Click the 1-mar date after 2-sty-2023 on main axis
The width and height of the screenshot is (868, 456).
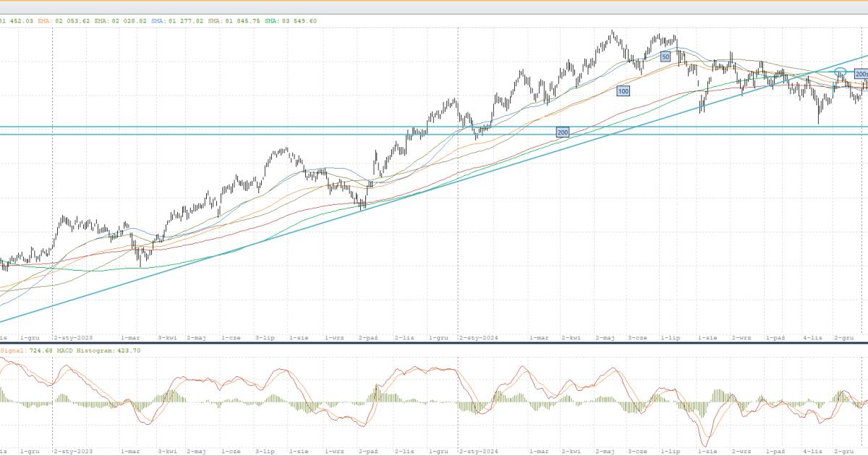130,337
